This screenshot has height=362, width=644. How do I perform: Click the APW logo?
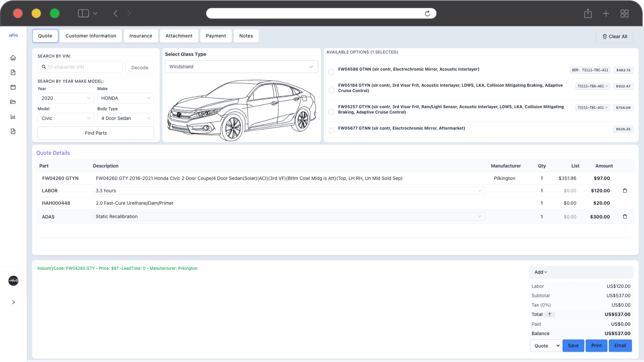(13, 36)
